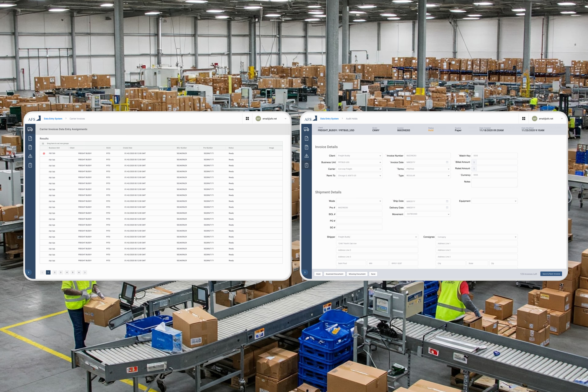The width and height of the screenshot is (588, 392).
Task: Open apps grid icon in Carrier Invoices window
Action: click(247, 119)
